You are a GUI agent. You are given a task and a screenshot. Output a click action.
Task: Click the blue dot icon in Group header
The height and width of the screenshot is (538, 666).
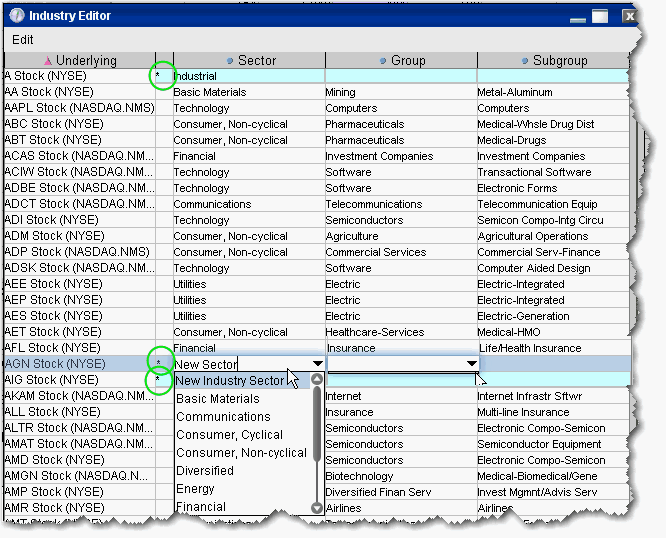[x=383, y=61]
